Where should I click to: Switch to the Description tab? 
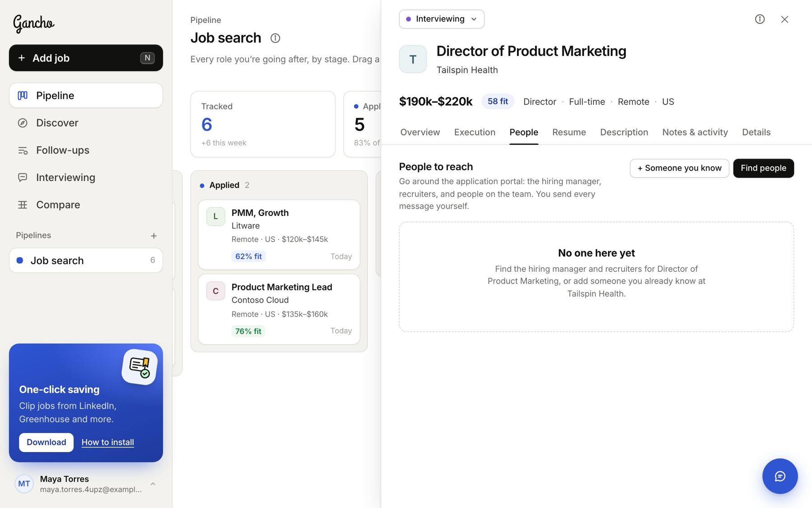624,132
